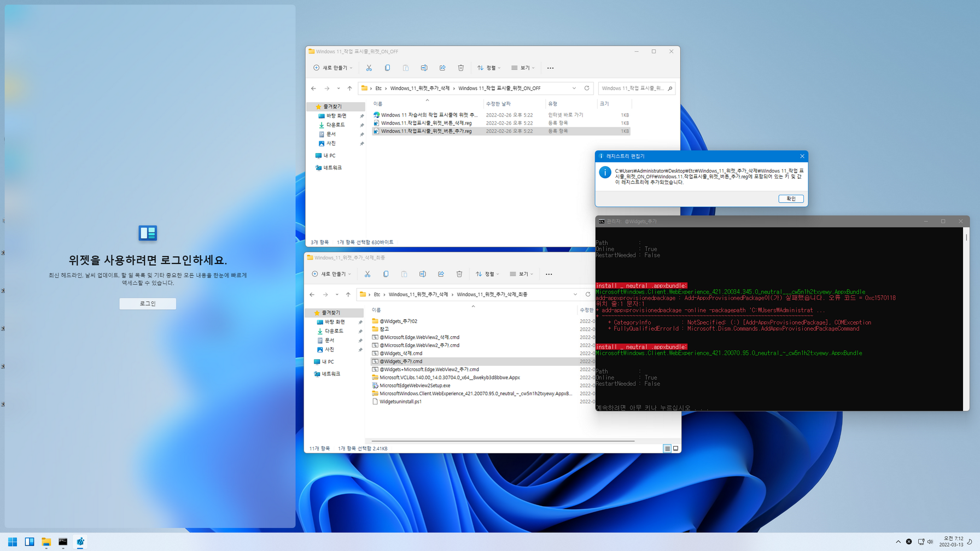Select the 참고 folder in bottom Explorer

pos(384,329)
